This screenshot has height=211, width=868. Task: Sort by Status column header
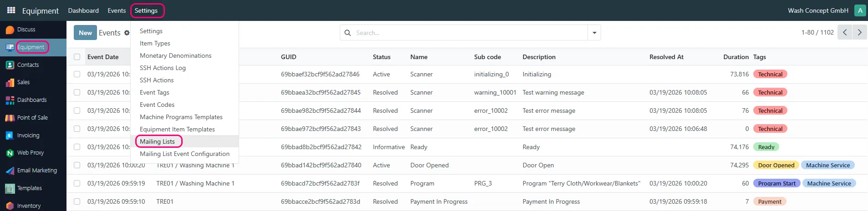coord(382,57)
